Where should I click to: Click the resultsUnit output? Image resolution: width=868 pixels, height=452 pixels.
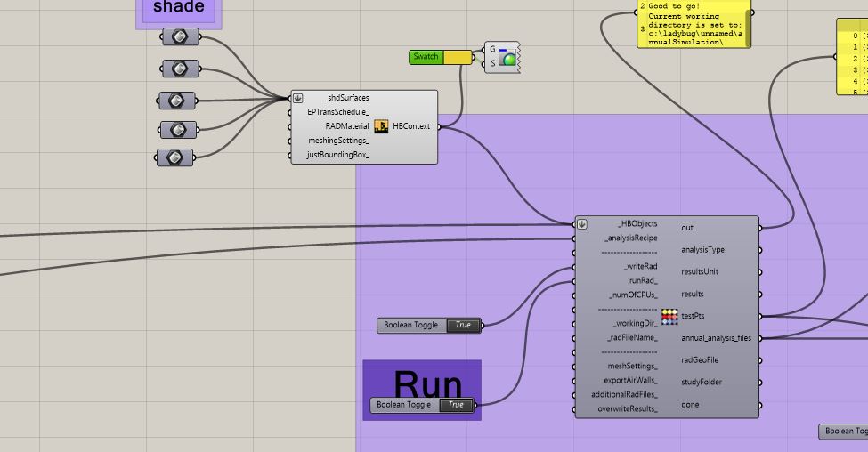point(700,272)
